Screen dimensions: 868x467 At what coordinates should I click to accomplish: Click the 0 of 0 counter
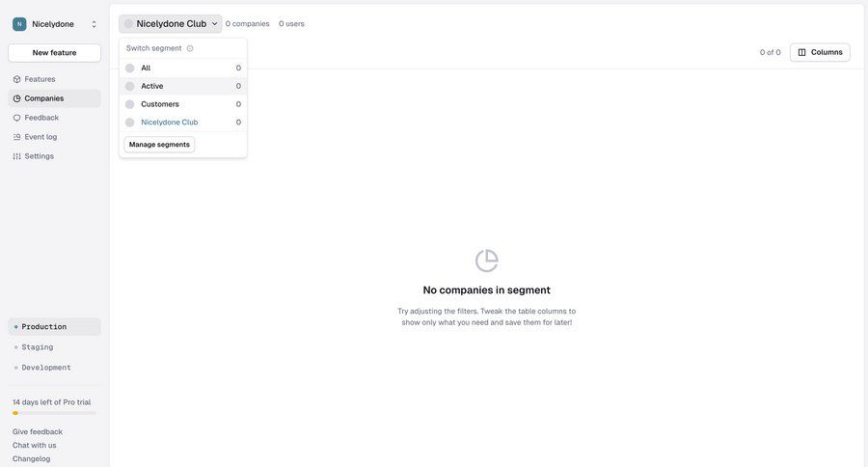pos(770,52)
